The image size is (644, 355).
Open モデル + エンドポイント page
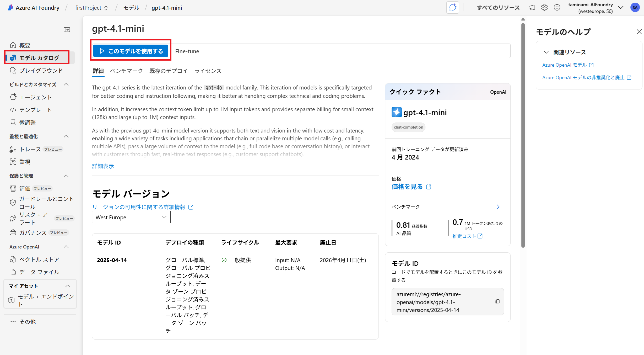[41, 300]
